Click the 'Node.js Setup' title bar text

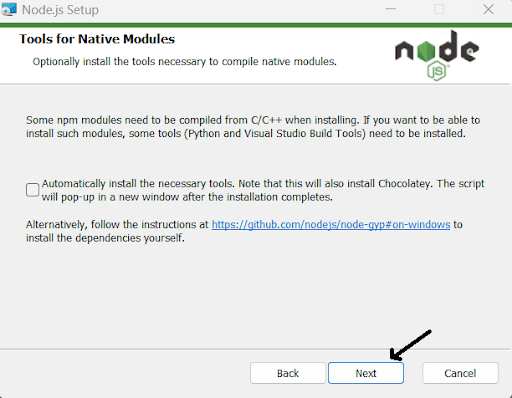(x=60, y=10)
